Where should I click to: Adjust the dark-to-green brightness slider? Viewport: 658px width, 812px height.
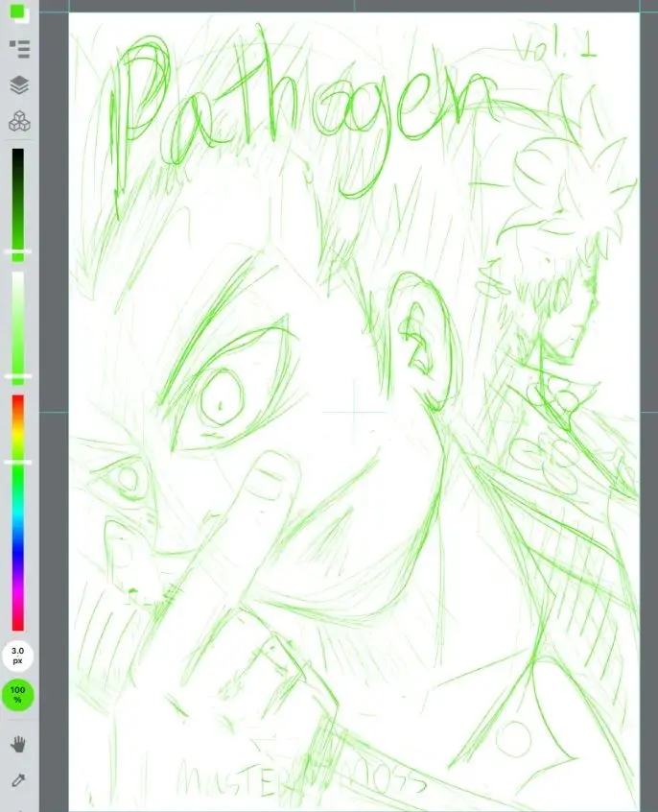click(x=17, y=205)
